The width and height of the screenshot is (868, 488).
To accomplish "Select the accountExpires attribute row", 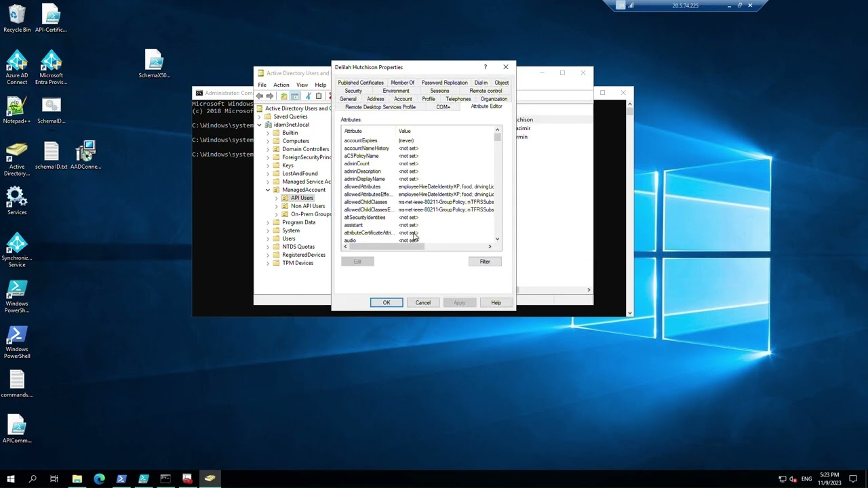I will tap(360, 140).
